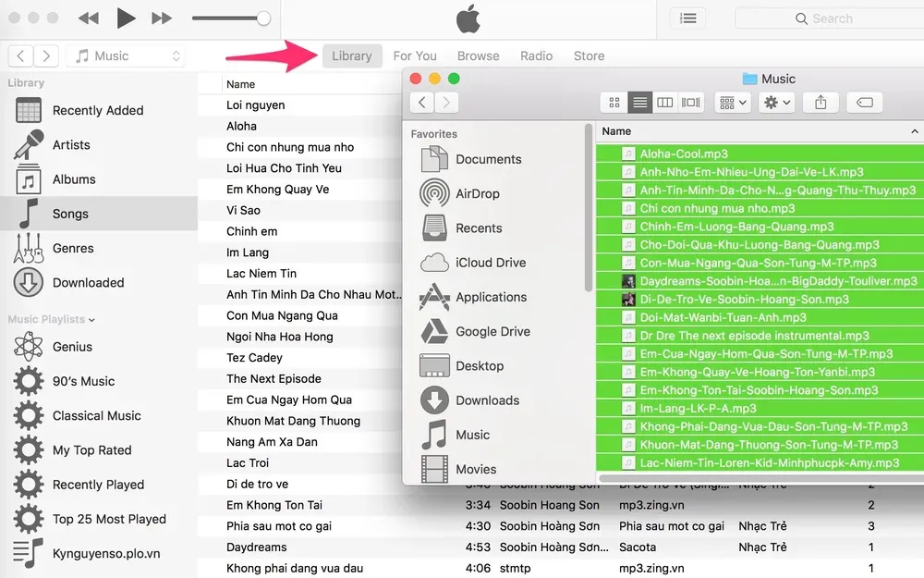Toggle Cover Flow view in Finder
924x578 pixels.
[x=689, y=102]
